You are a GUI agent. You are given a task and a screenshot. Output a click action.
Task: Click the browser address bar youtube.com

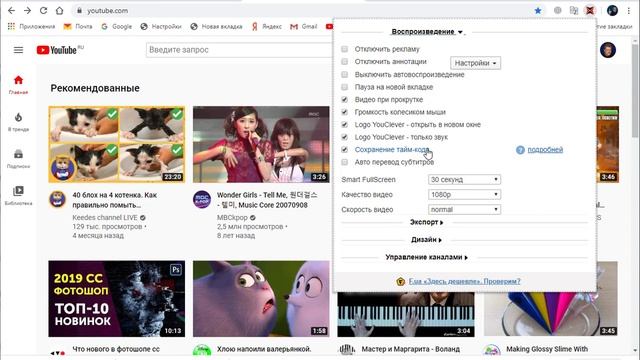point(302,11)
